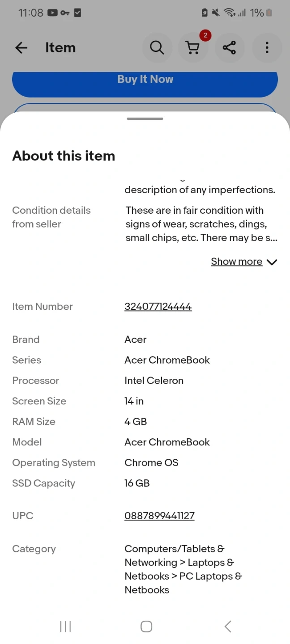Tap the outlined button below Buy It Now

click(145, 108)
